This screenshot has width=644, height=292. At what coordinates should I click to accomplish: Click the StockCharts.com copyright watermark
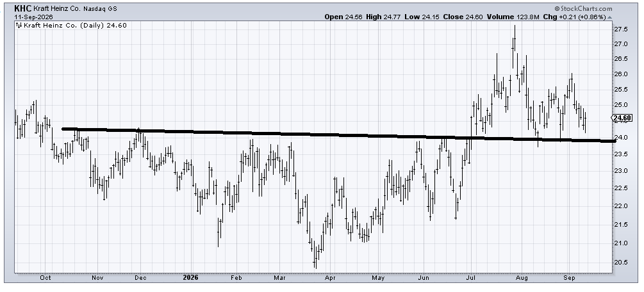[583, 8]
